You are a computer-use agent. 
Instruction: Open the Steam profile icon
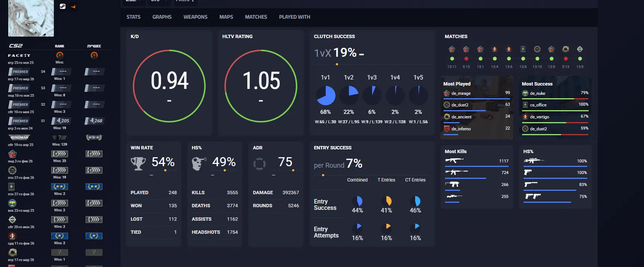pos(62,6)
